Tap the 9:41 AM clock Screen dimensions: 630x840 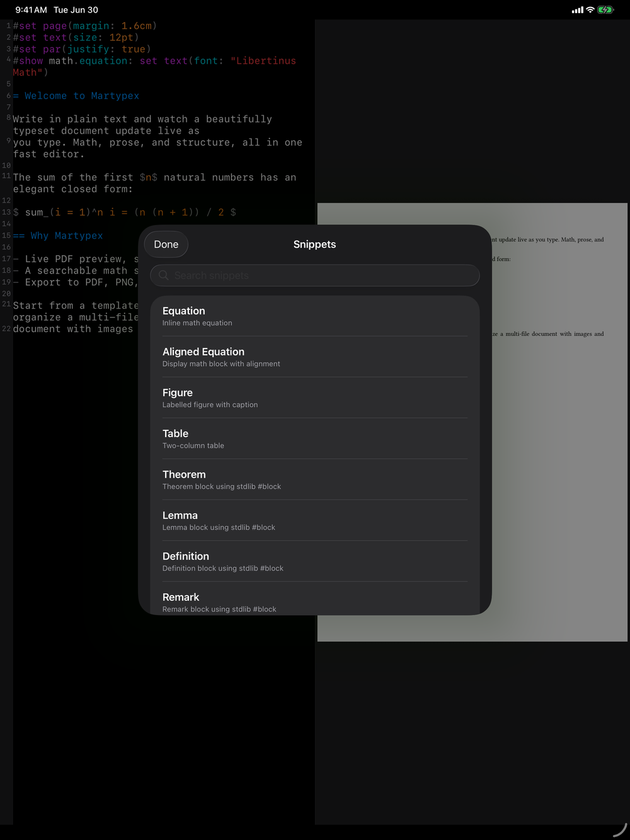(x=31, y=9)
